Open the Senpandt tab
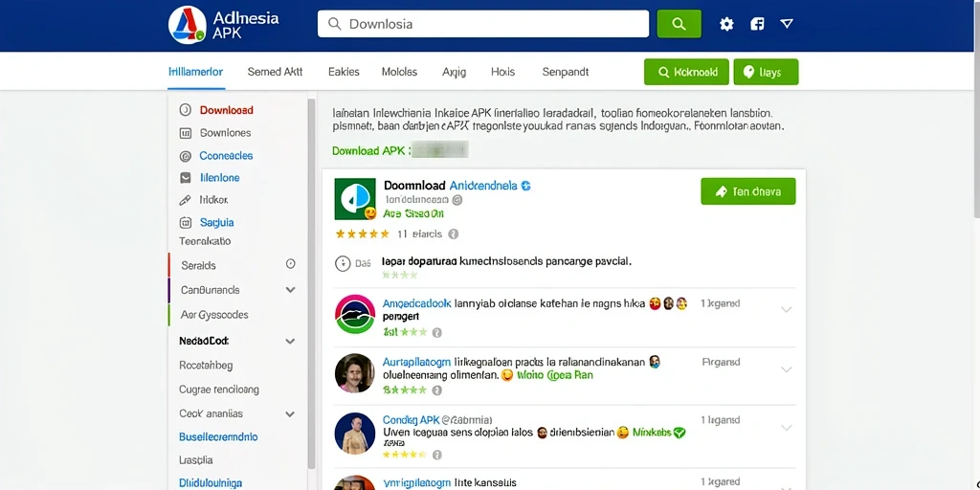The height and width of the screenshot is (490, 980). point(566,72)
